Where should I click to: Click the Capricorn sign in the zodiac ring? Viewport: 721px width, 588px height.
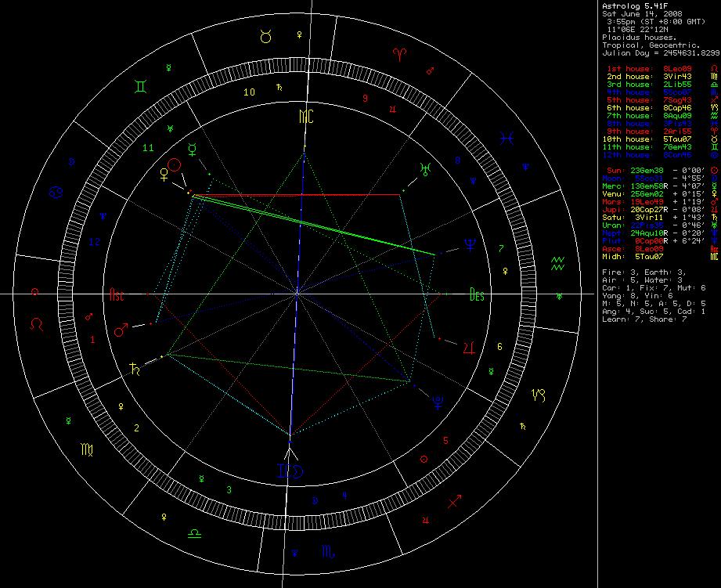coord(541,394)
